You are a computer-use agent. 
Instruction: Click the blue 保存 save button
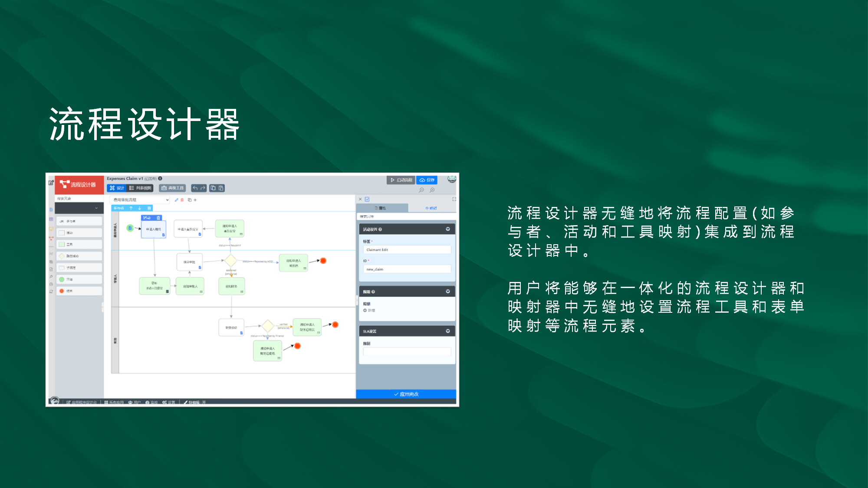pos(427,180)
